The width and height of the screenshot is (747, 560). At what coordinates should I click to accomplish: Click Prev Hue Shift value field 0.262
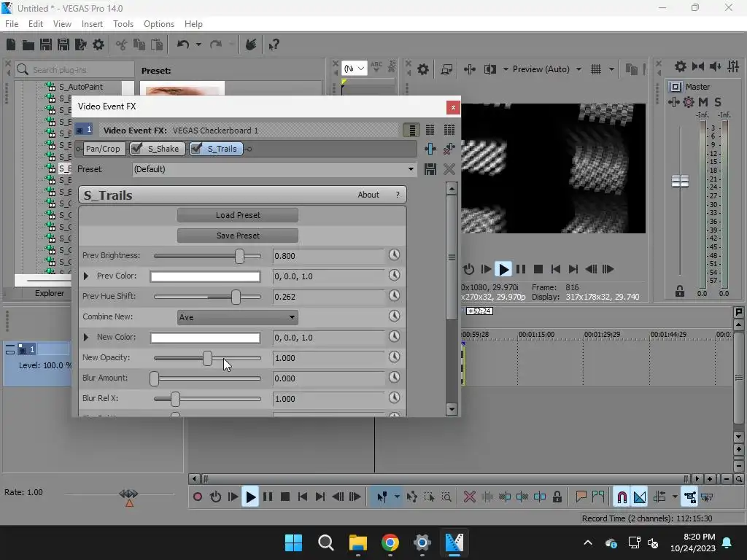(328, 297)
